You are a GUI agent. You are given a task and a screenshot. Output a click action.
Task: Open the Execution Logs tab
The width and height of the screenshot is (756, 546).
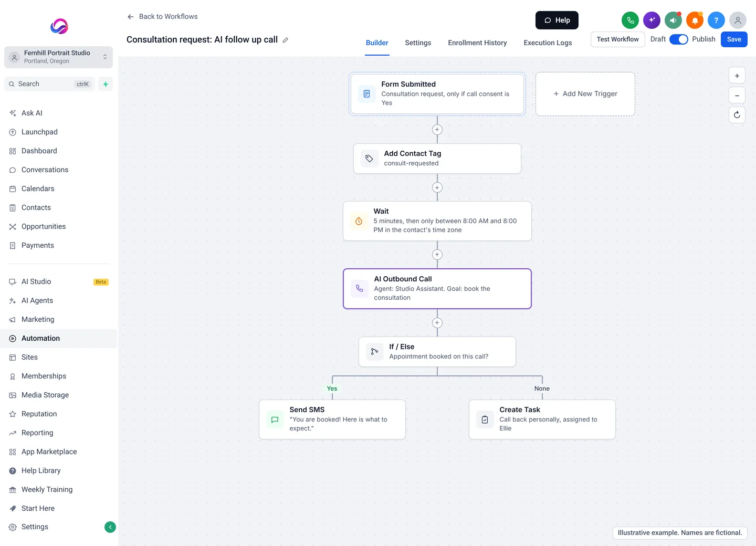pyautogui.click(x=548, y=43)
